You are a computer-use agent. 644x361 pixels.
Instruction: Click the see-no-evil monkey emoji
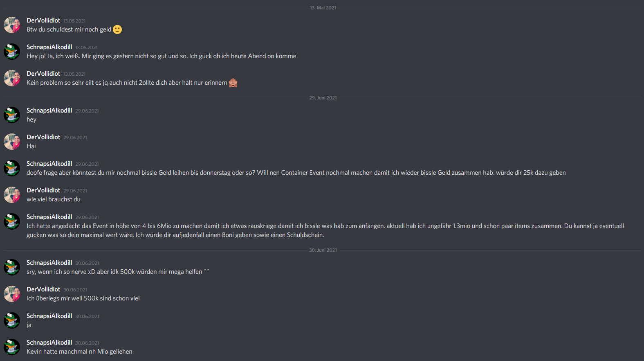[233, 83]
